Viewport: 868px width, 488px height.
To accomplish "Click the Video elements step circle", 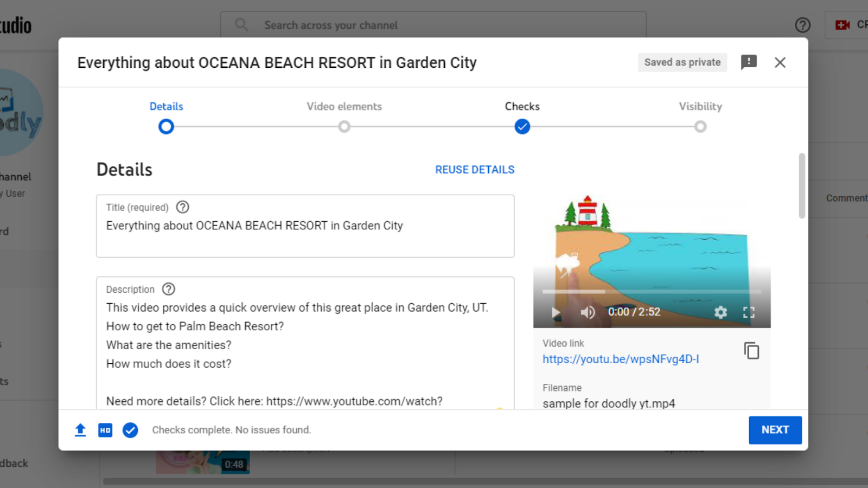I will (x=344, y=127).
